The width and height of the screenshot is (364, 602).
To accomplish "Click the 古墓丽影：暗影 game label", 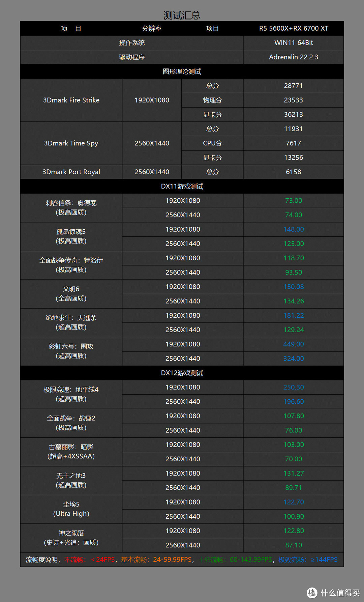I will 71,447.
